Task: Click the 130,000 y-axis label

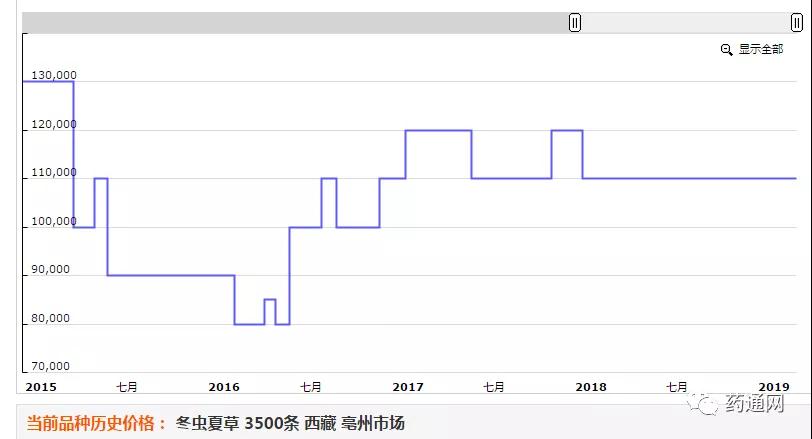Action: [54, 75]
